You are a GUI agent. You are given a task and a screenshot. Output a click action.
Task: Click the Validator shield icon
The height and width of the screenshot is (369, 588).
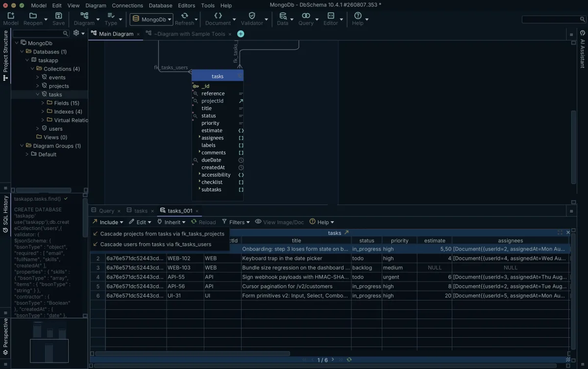252,16
